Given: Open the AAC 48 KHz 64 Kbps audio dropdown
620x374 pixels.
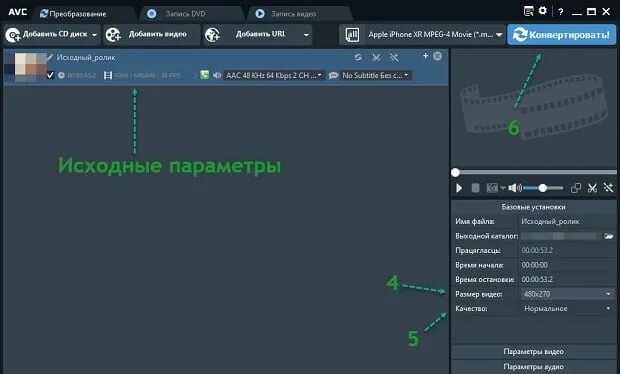Looking at the screenshot, I should coord(274,75).
